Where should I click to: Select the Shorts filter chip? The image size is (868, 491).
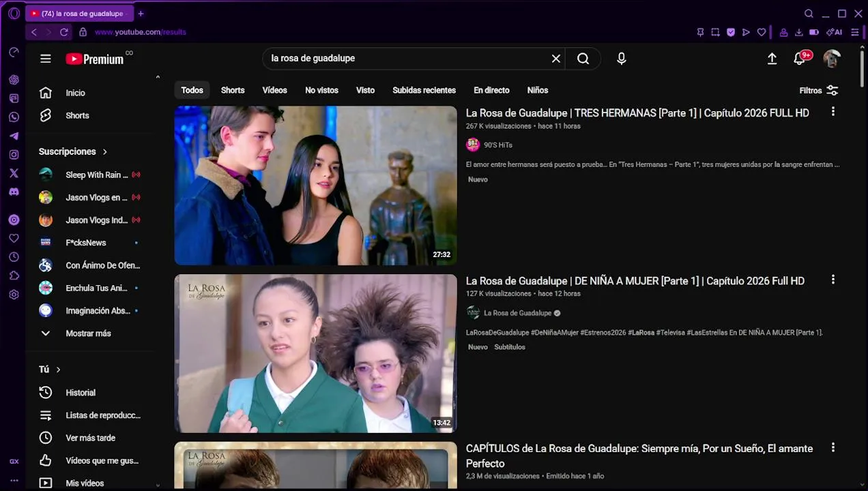233,90
